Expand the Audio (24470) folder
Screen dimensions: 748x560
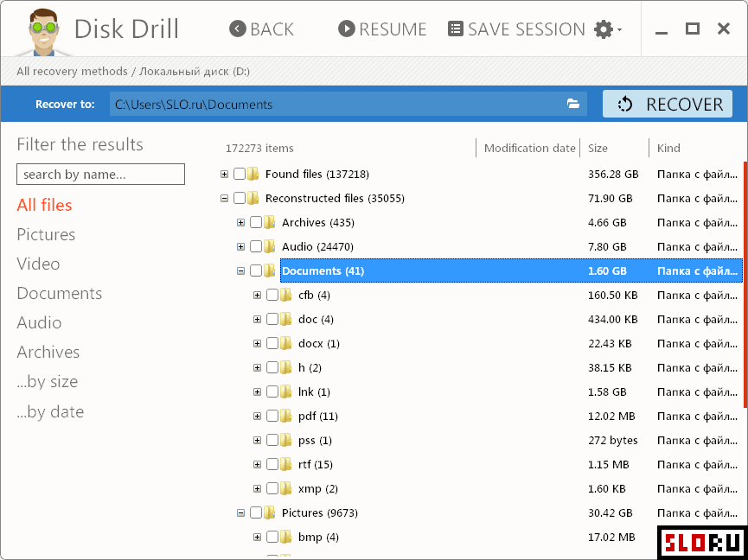tap(241, 247)
